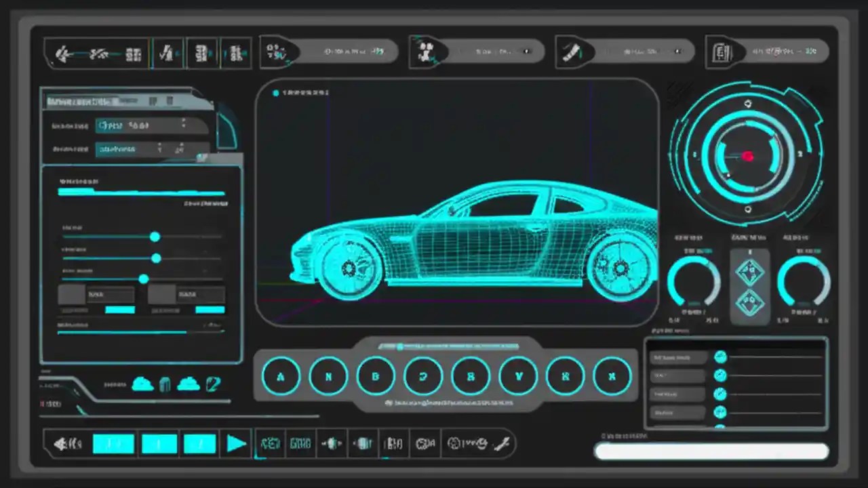The image size is (868, 488).
Task: Toggle the lower diamond indicator between the two knobs
Action: pos(750,302)
